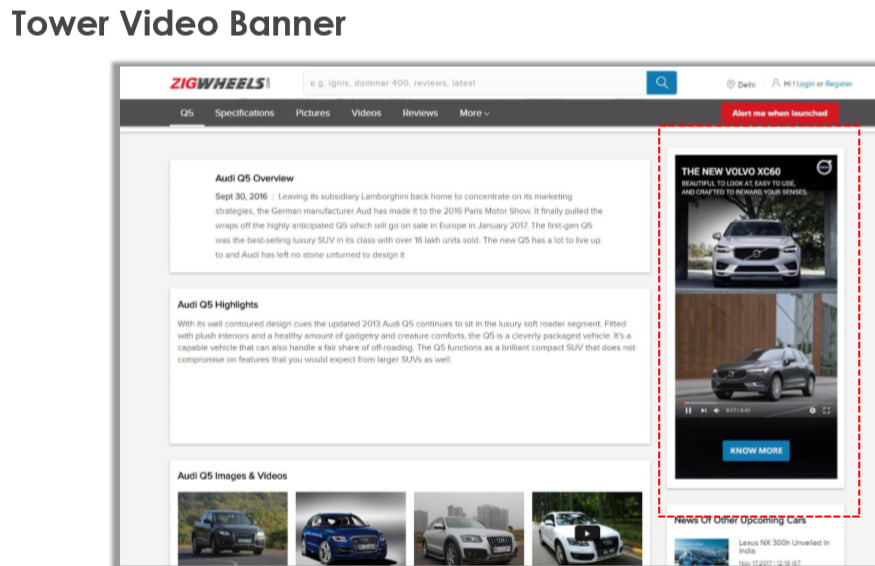Click the user profile icon

coord(775,83)
